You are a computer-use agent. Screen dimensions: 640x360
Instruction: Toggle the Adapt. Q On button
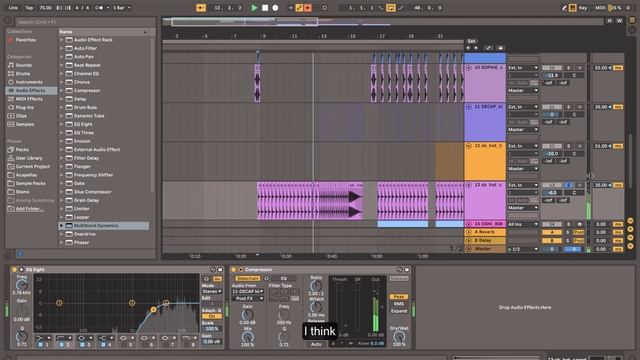click(x=212, y=316)
